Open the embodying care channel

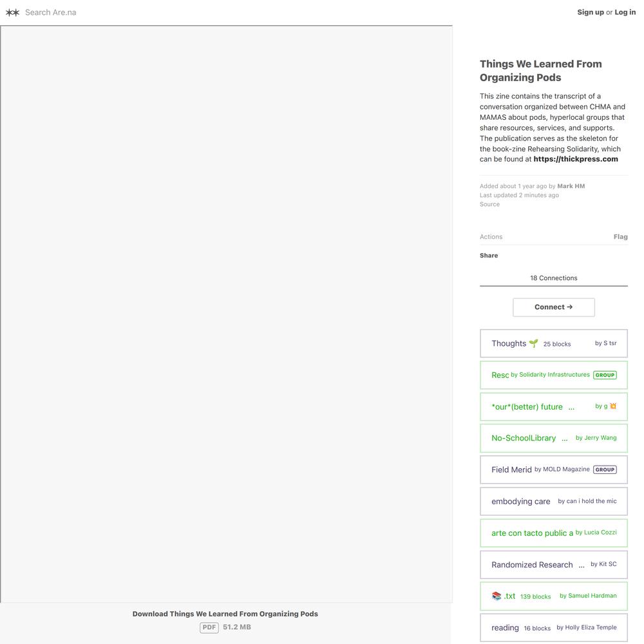coord(554,501)
